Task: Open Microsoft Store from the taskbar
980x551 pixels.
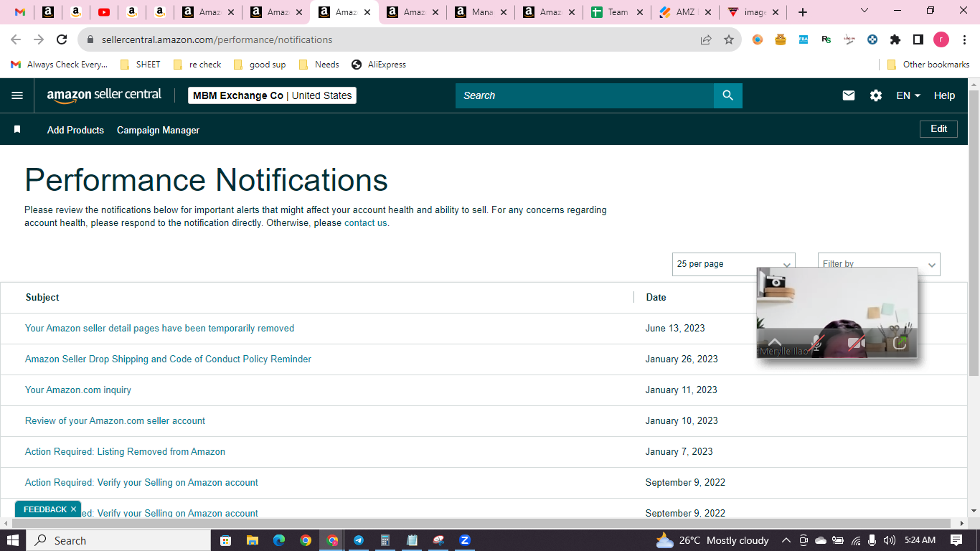Action: [x=225, y=540]
